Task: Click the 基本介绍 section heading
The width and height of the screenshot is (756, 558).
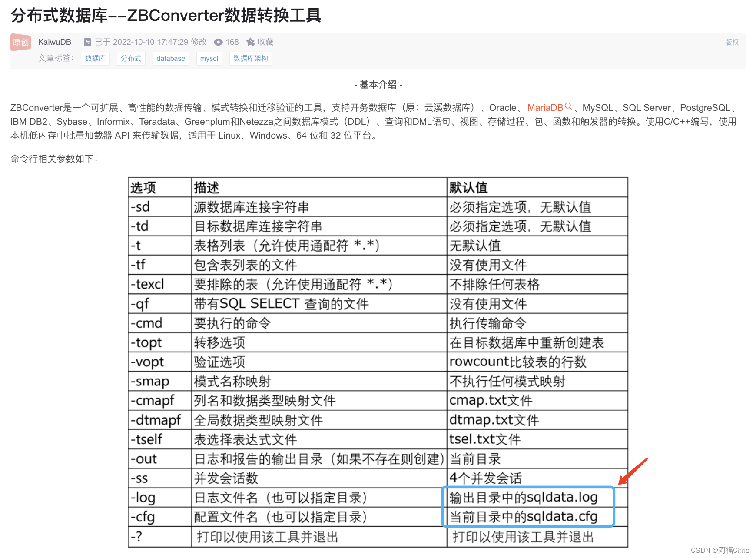Action: point(378,85)
